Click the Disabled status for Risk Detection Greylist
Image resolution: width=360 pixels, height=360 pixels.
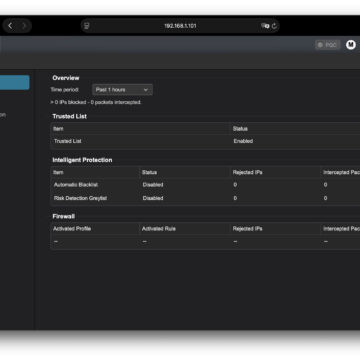coord(153,198)
